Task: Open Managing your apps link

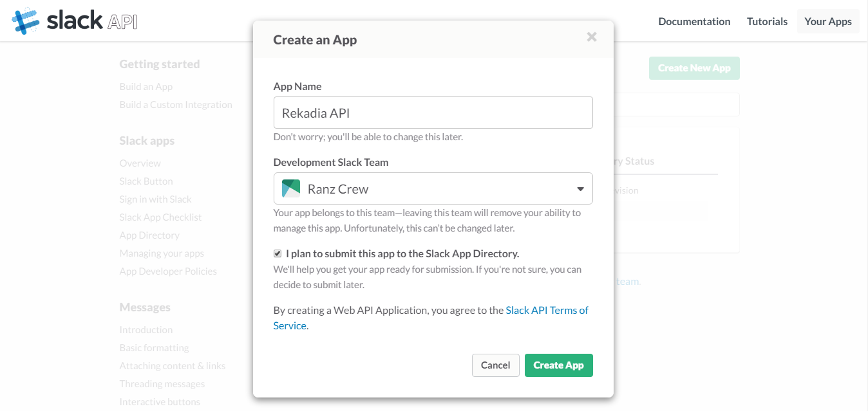Action: click(162, 253)
